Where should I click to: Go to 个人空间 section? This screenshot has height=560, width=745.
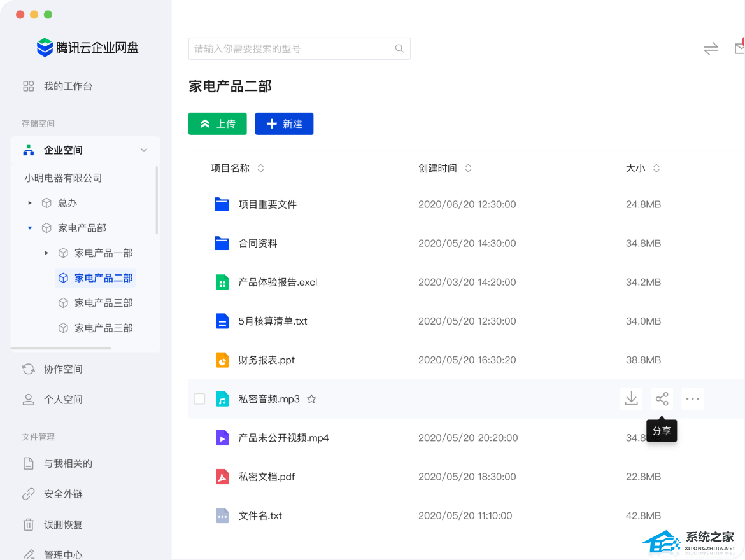63,400
